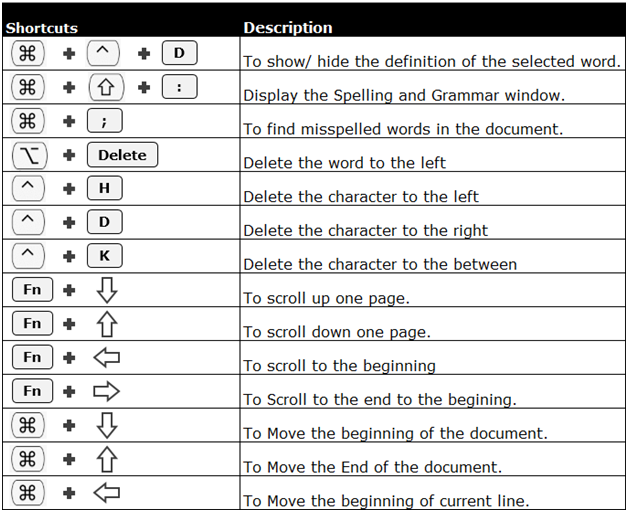Select 'To Move the End of the document.'
The height and width of the screenshot is (512, 628).
click(x=372, y=467)
